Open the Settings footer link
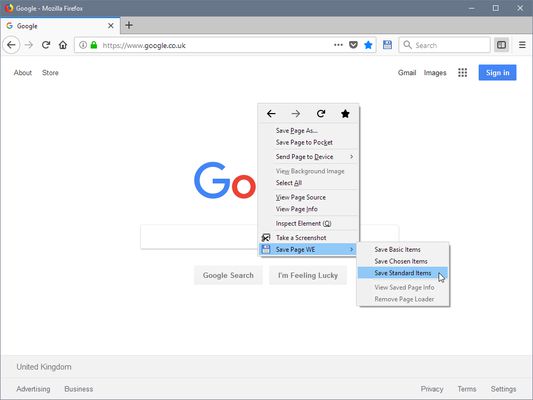The width and height of the screenshot is (533, 400). (x=503, y=389)
